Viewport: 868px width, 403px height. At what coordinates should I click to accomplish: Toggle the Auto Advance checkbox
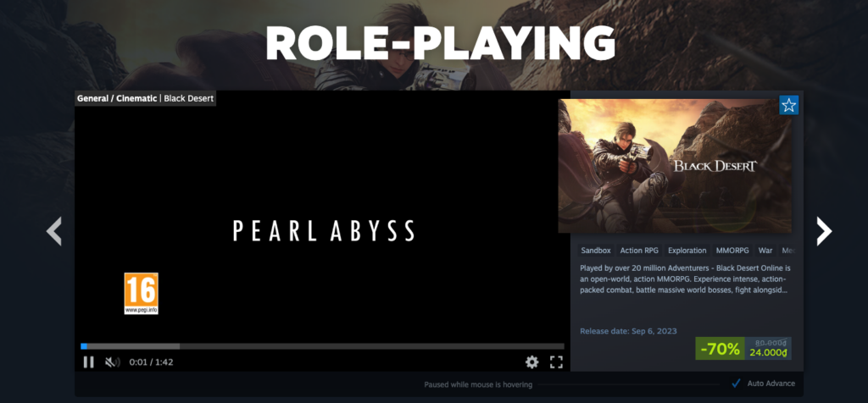coord(737,384)
